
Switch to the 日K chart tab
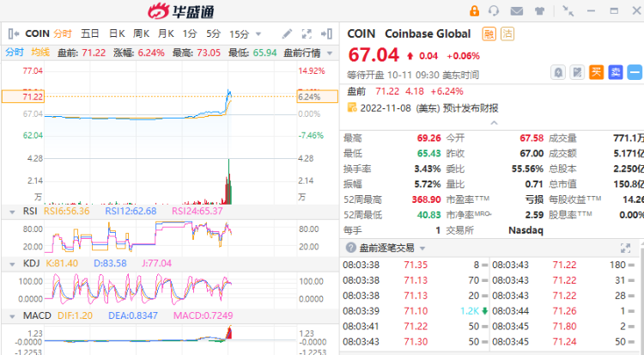[117, 34]
